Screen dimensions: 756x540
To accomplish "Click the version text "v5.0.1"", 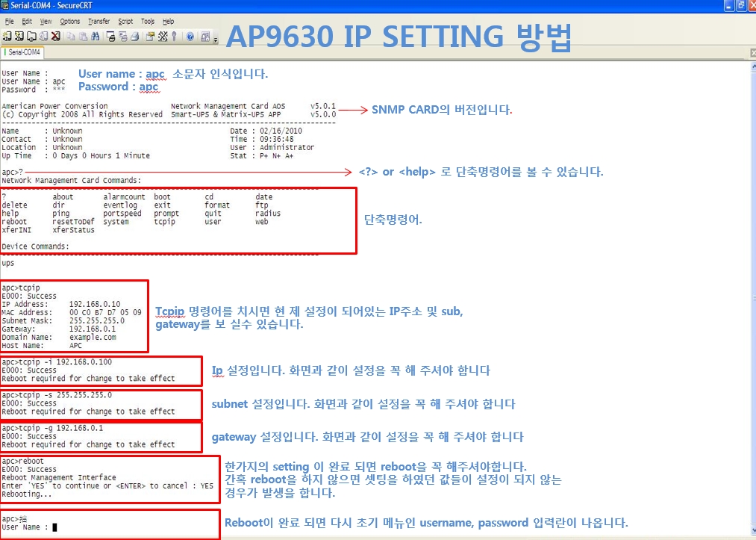I will pyautogui.click(x=323, y=106).
